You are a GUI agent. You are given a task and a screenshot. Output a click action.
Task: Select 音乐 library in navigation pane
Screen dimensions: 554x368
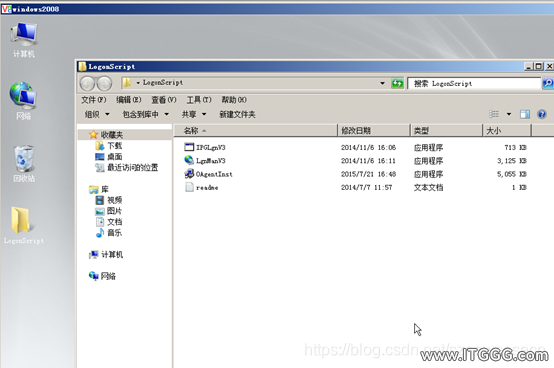(109, 233)
